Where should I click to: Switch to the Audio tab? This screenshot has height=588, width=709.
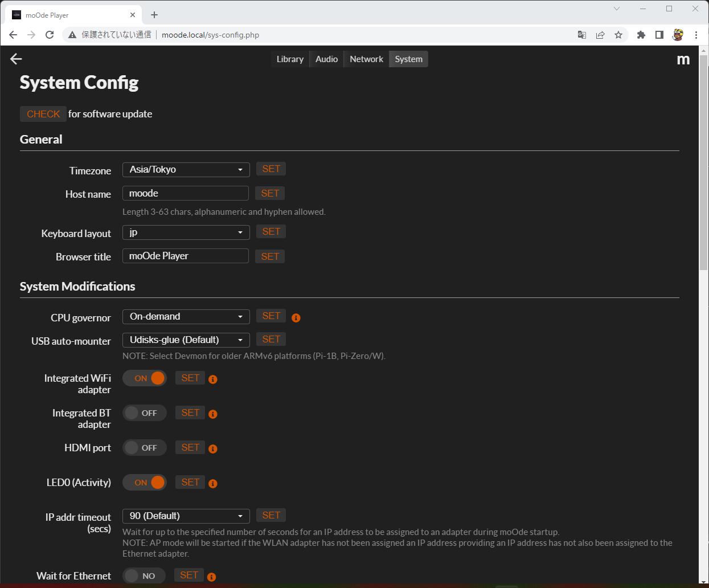tap(326, 59)
